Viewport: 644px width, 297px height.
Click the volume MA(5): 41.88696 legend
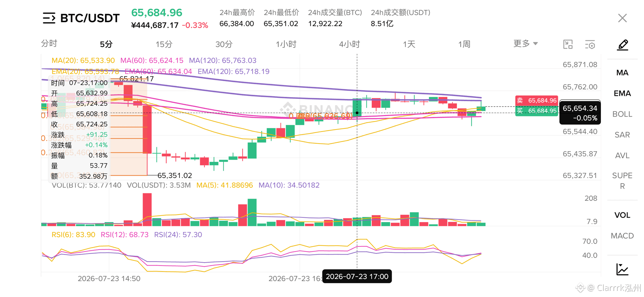[x=225, y=185]
